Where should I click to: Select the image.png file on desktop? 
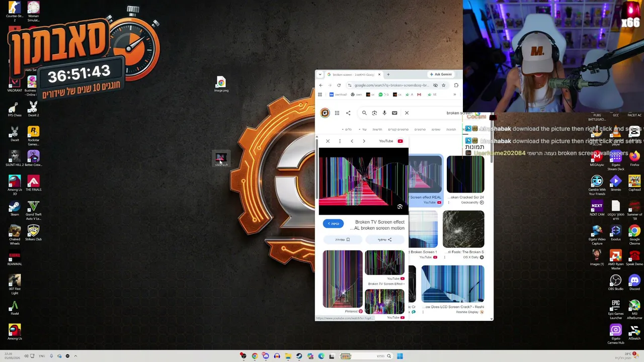point(221,84)
